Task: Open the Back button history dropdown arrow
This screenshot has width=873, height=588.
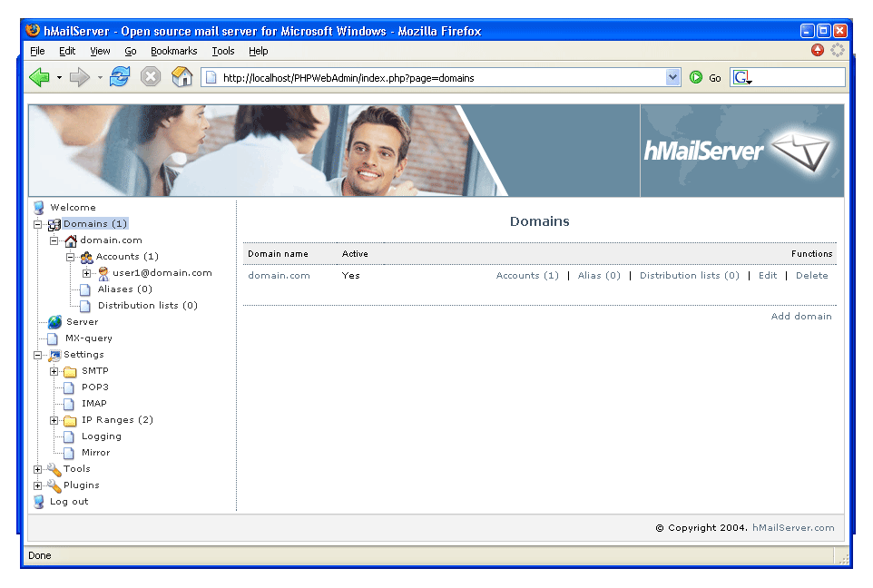Action: click(x=59, y=77)
